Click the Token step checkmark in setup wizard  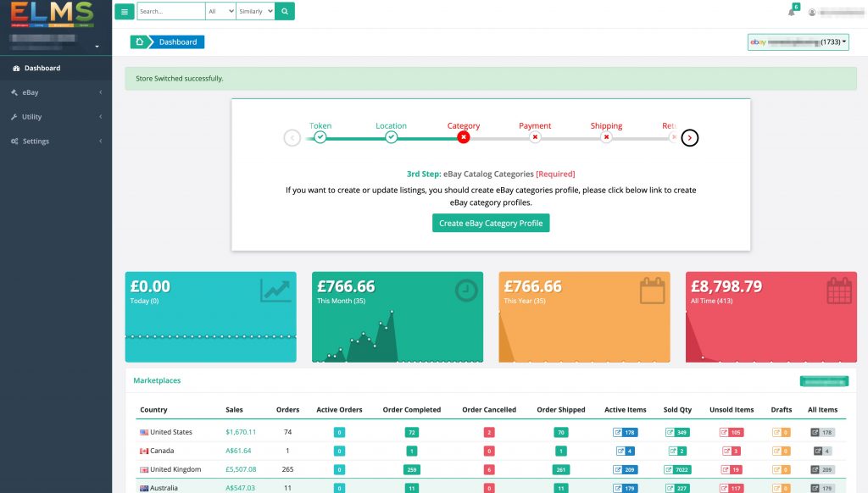tap(320, 137)
